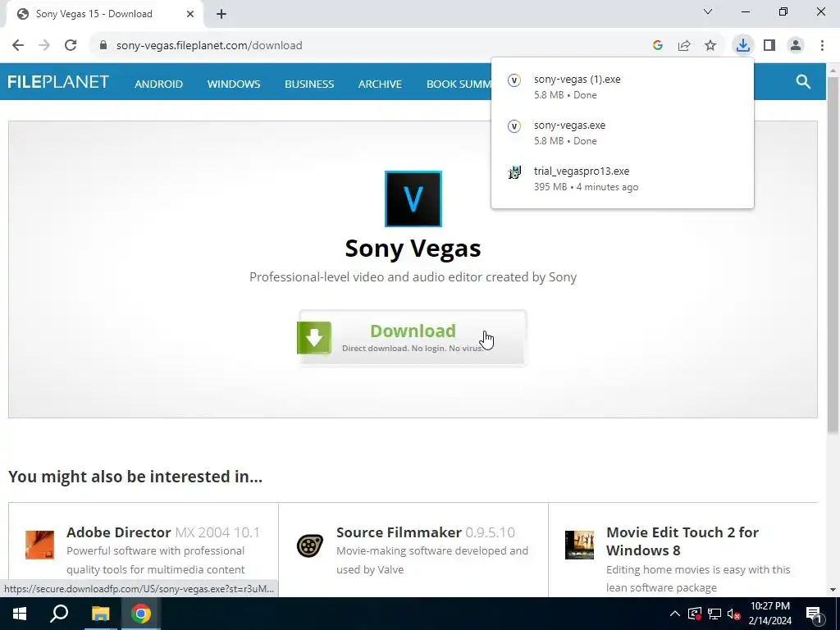Click the Sony Vegas V logo image
Image resolution: width=840 pixels, height=630 pixels.
tap(413, 199)
